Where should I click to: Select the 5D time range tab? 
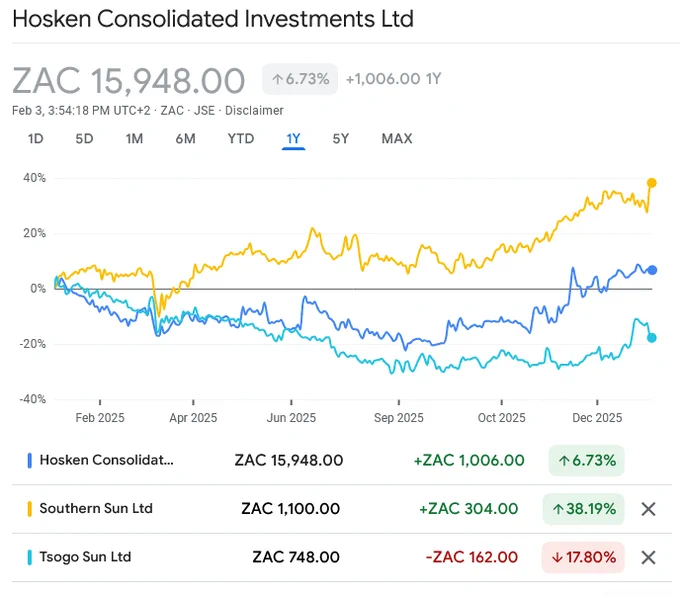(x=84, y=139)
